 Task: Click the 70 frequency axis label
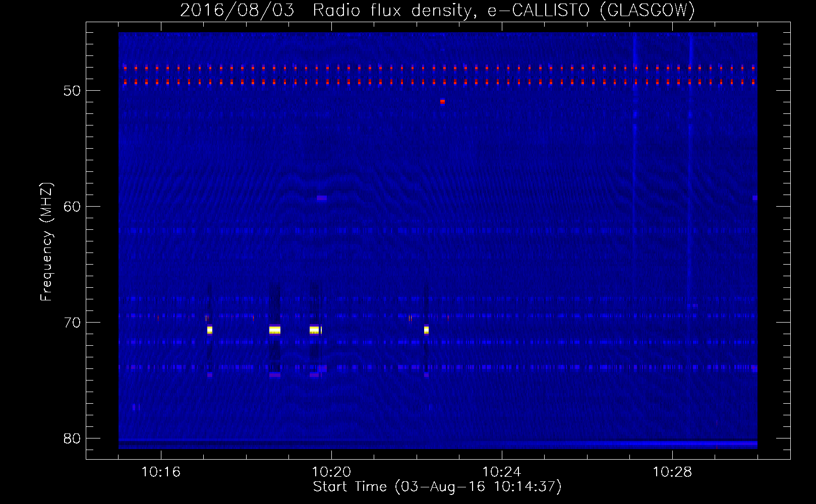(x=72, y=323)
